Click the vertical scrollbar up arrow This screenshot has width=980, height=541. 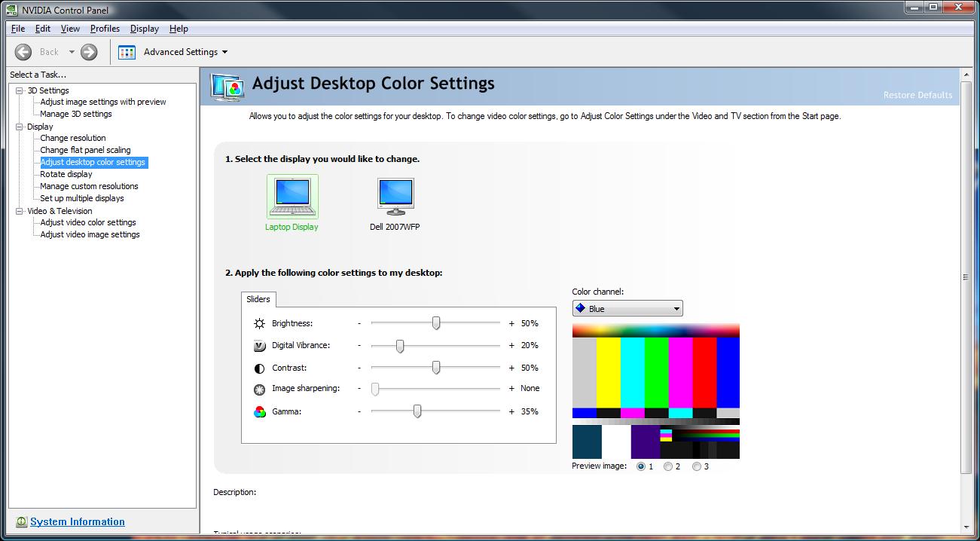pos(966,74)
